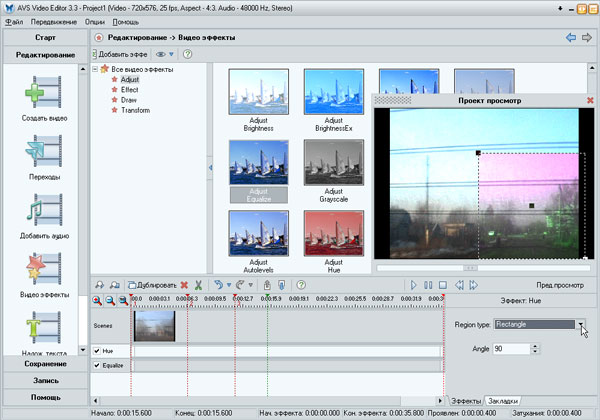Open the Переходы transitions icon
This screenshot has width=600, height=420.
pyautogui.click(x=44, y=152)
